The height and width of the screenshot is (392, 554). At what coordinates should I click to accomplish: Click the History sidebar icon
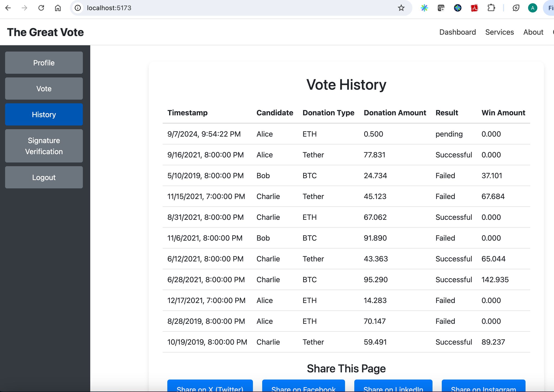pyautogui.click(x=44, y=115)
